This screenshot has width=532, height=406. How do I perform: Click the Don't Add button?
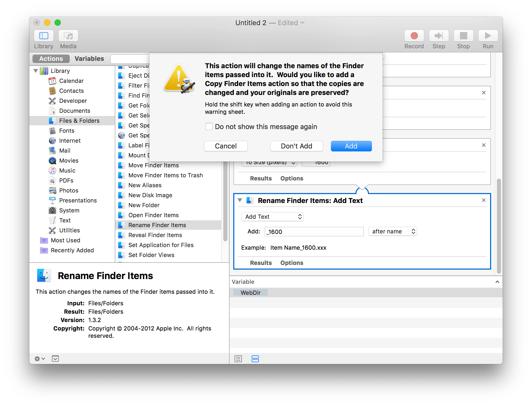[x=296, y=146]
